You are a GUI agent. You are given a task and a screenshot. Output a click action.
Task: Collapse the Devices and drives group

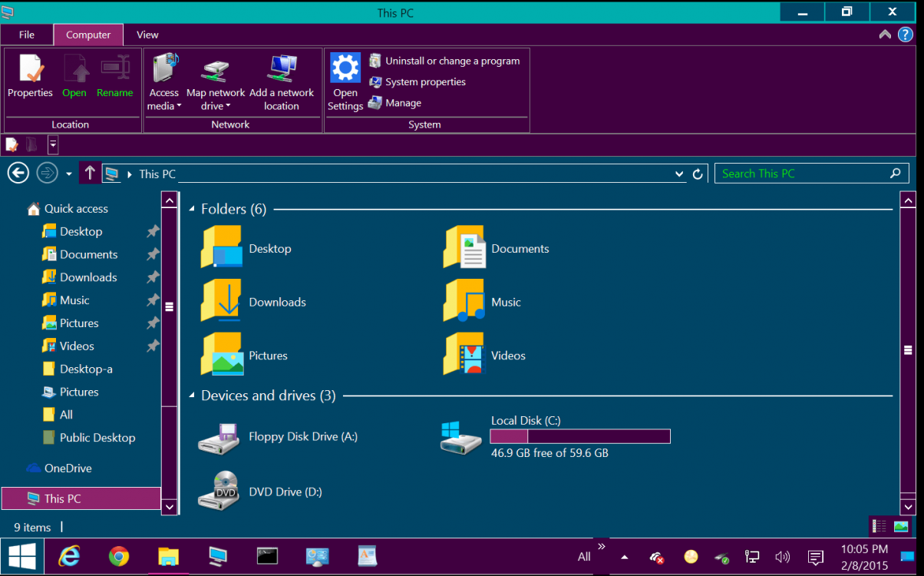[192, 396]
